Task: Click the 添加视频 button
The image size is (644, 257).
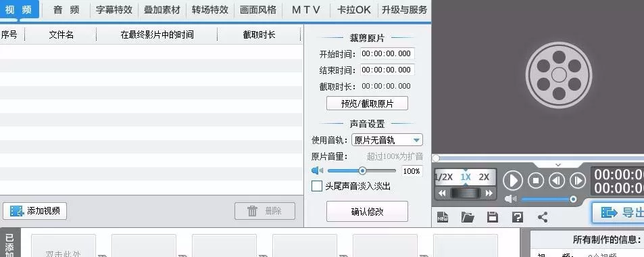Action: [x=34, y=211]
